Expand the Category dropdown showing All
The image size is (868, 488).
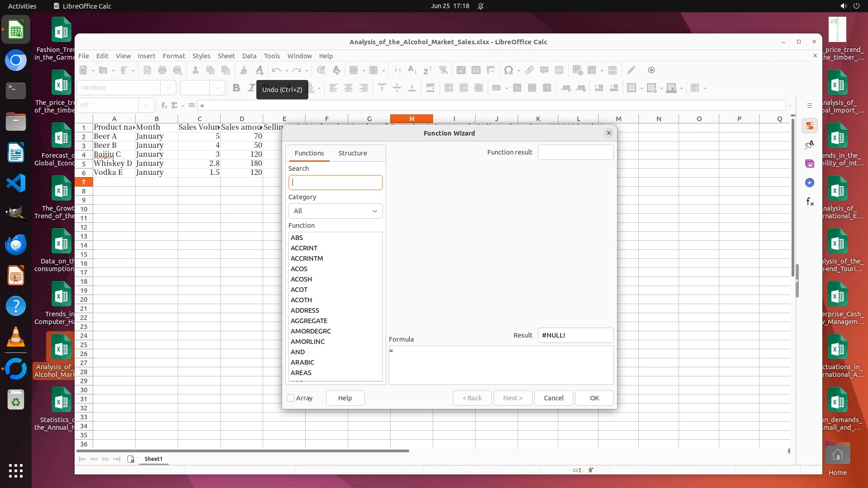pyautogui.click(x=335, y=211)
